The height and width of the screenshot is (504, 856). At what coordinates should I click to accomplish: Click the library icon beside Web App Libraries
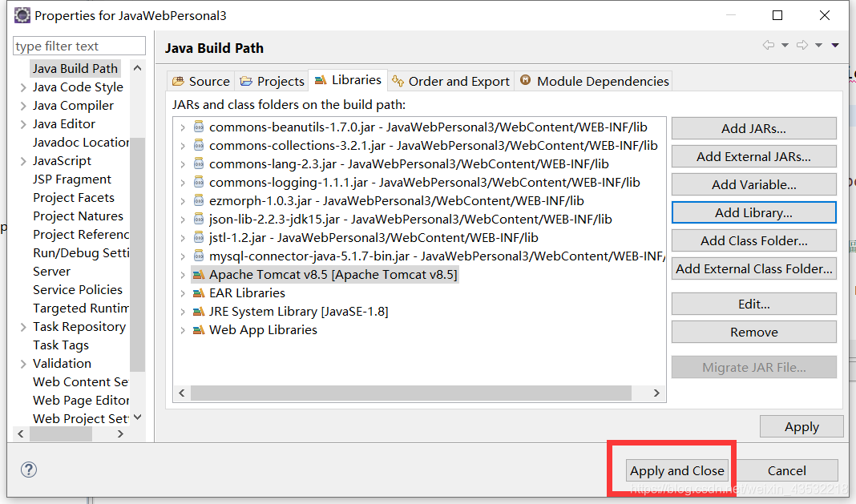(200, 329)
